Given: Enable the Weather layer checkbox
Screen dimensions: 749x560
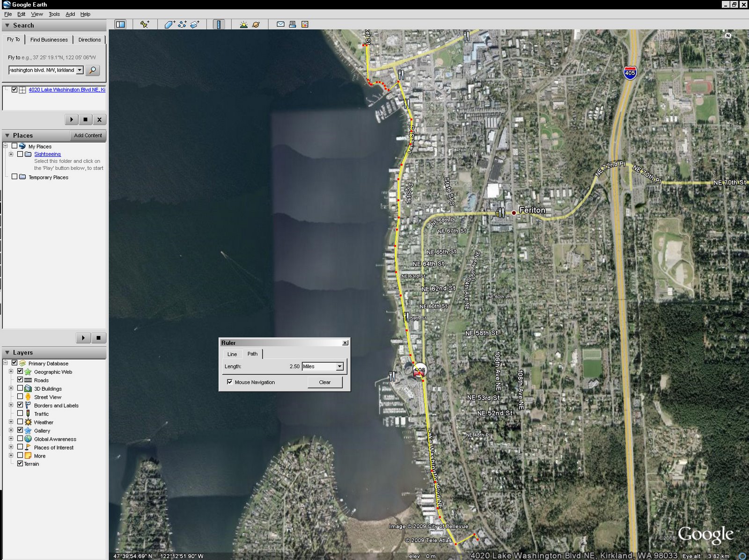Looking at the screenshot, I should click(20, 422).
